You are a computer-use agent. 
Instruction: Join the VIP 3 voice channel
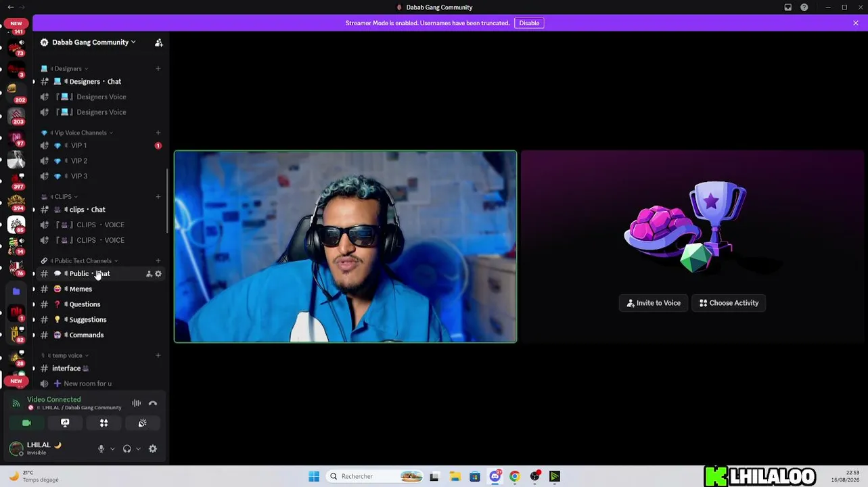point(101,176)
